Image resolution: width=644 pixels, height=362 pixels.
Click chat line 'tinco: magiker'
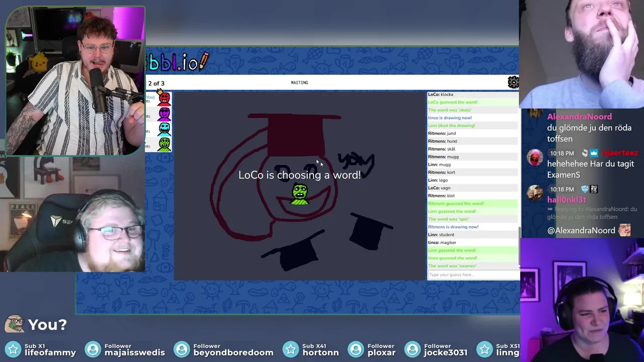[472, 242]
